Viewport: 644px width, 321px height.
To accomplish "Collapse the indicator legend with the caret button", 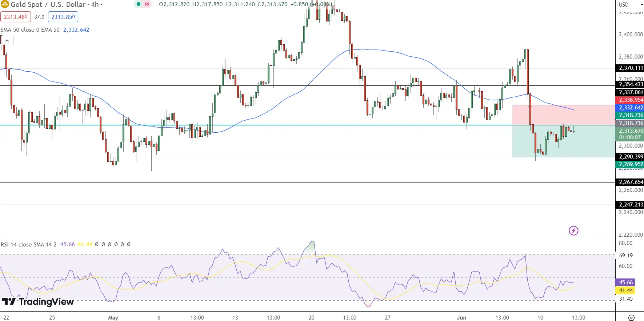I will [x=7, y=40].
